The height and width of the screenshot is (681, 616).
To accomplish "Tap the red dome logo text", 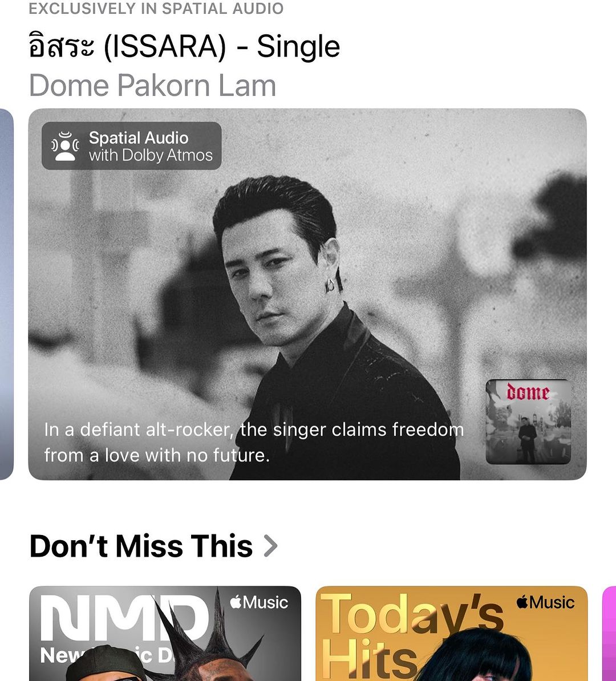I will (528, 392).
